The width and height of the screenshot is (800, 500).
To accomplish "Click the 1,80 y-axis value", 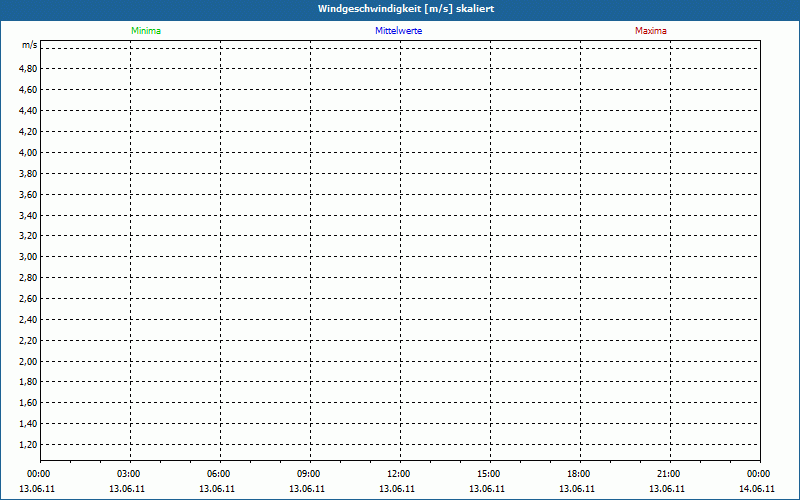I will point(28,382).
